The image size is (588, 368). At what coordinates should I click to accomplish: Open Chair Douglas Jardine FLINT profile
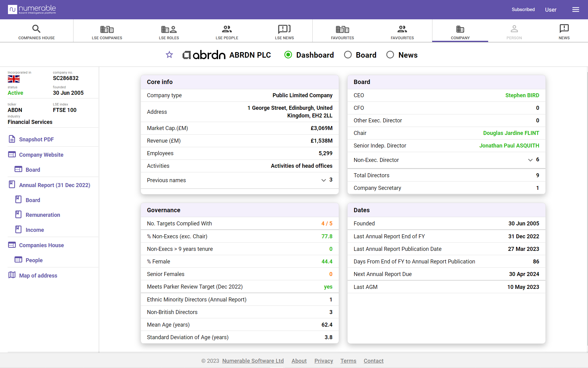point(511,133)
